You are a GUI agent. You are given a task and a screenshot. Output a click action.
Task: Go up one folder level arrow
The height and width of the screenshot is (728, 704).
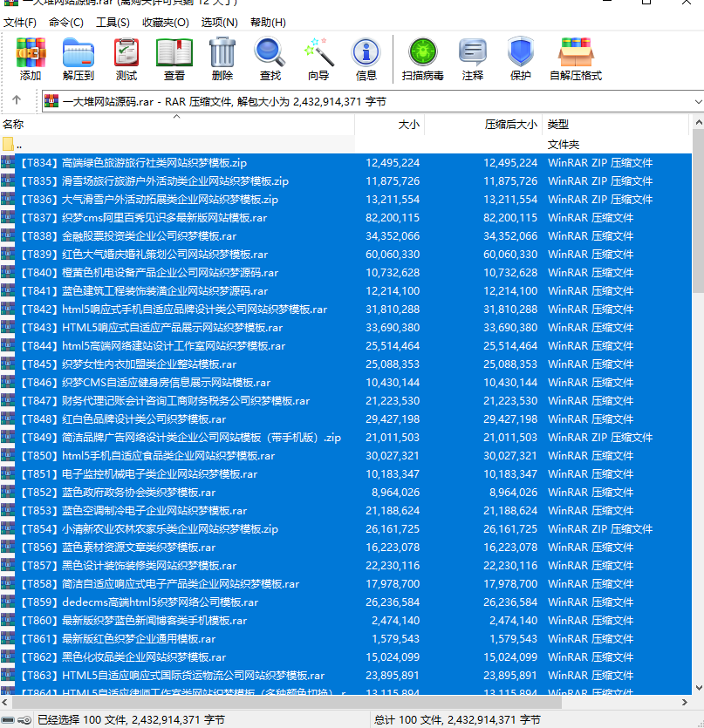click(17, 99)
